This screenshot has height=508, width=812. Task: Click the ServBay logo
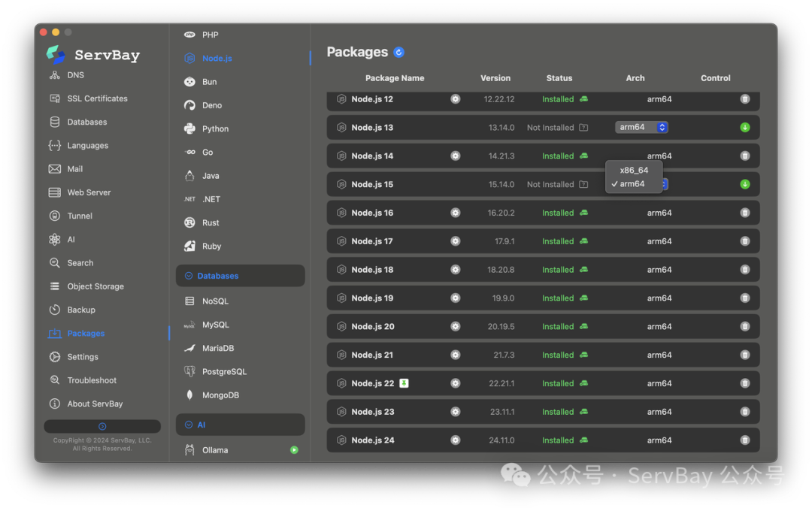click(56, 54)
